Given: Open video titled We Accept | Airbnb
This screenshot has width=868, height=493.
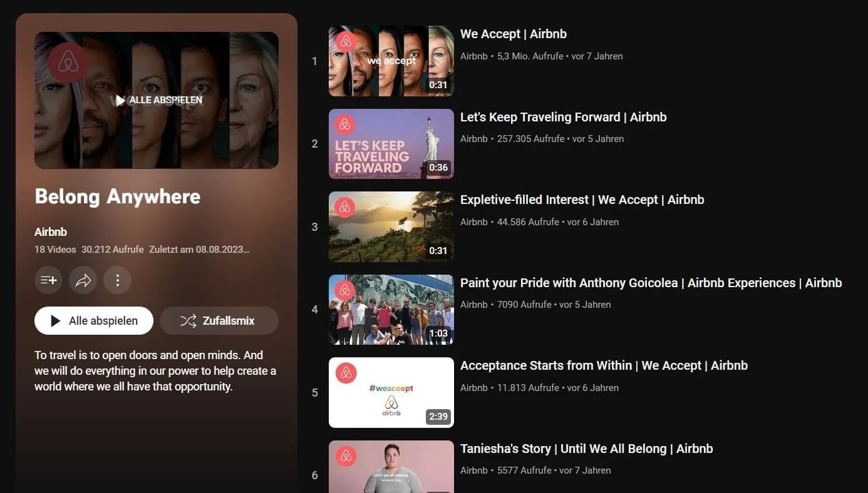Looking at the screenshot, I should coord(514,34).
